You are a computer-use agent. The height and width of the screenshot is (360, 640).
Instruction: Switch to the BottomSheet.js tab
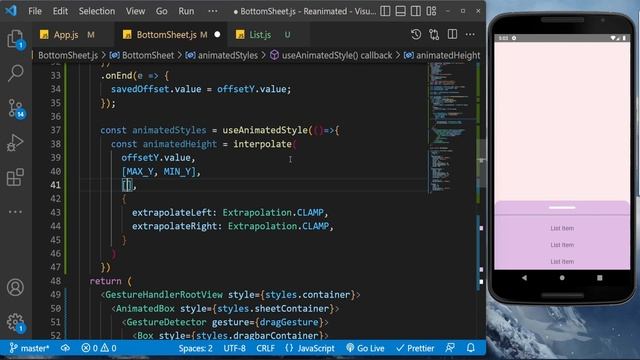tap(171, 35)
